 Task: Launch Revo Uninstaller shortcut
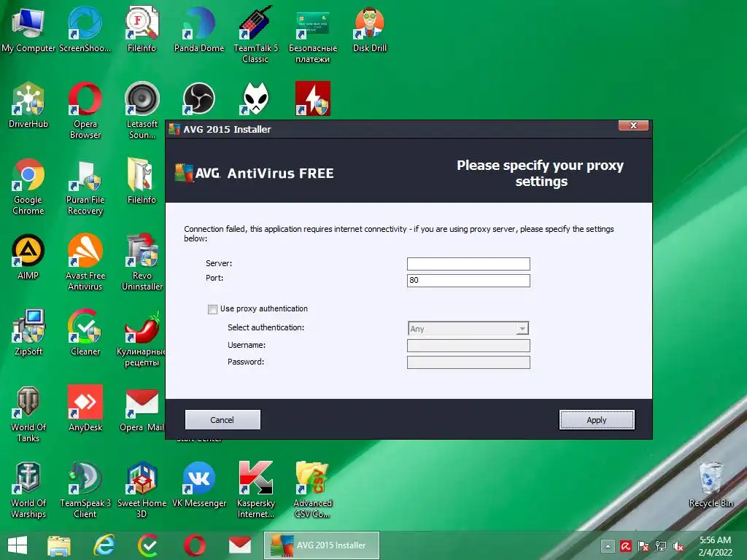(142, 262)
